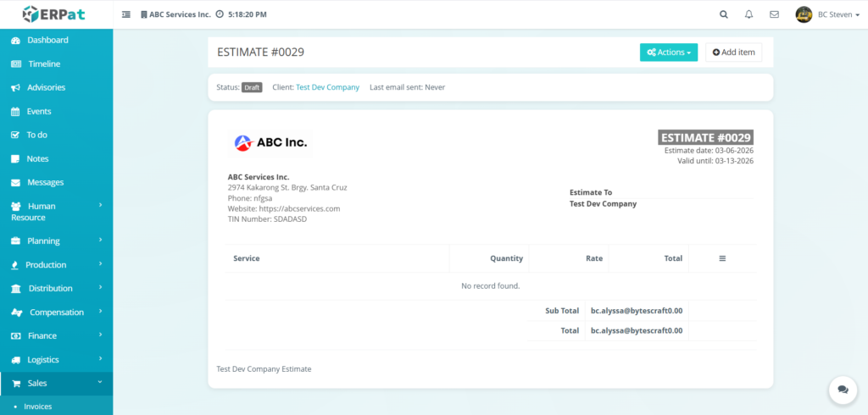Click the Events calendar icon

coord(15,112)
